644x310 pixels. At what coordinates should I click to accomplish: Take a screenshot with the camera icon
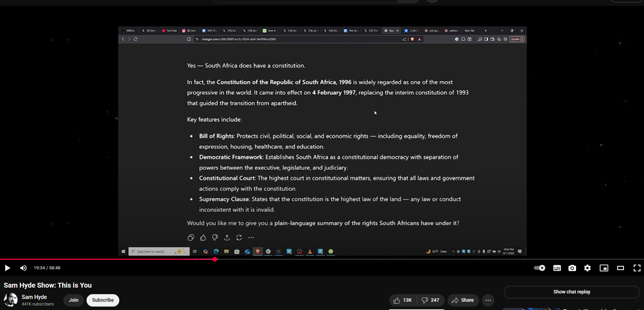(x=572, y=268)
